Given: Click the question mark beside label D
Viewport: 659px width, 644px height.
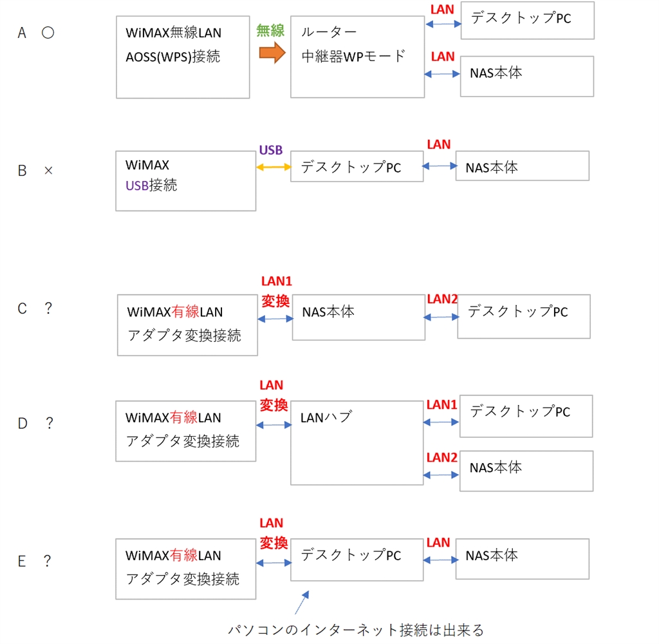Looking at the screenshot, I should [x=49, y=424].
